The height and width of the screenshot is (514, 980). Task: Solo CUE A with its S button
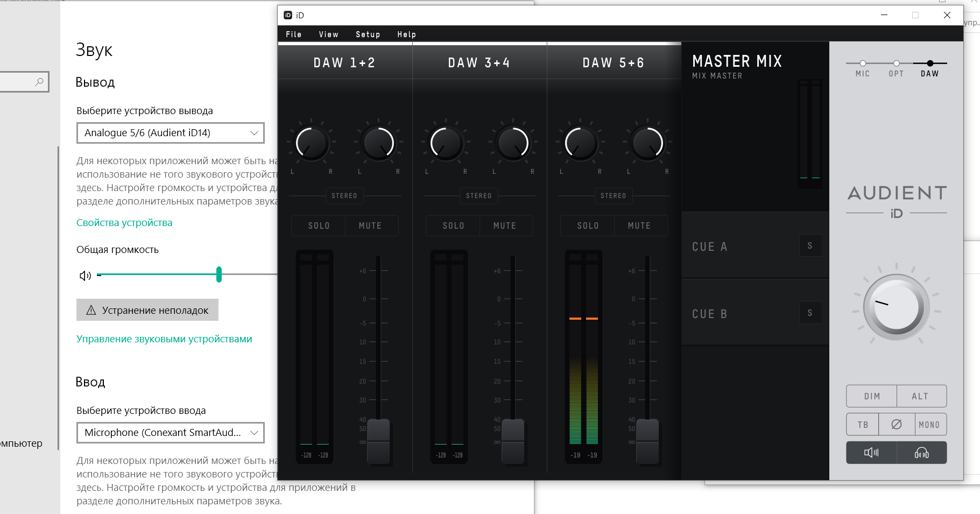coord(810,246)
